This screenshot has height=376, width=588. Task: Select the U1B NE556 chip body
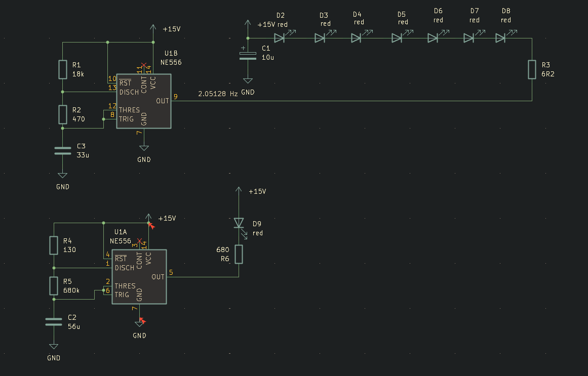tap(144, 101)
